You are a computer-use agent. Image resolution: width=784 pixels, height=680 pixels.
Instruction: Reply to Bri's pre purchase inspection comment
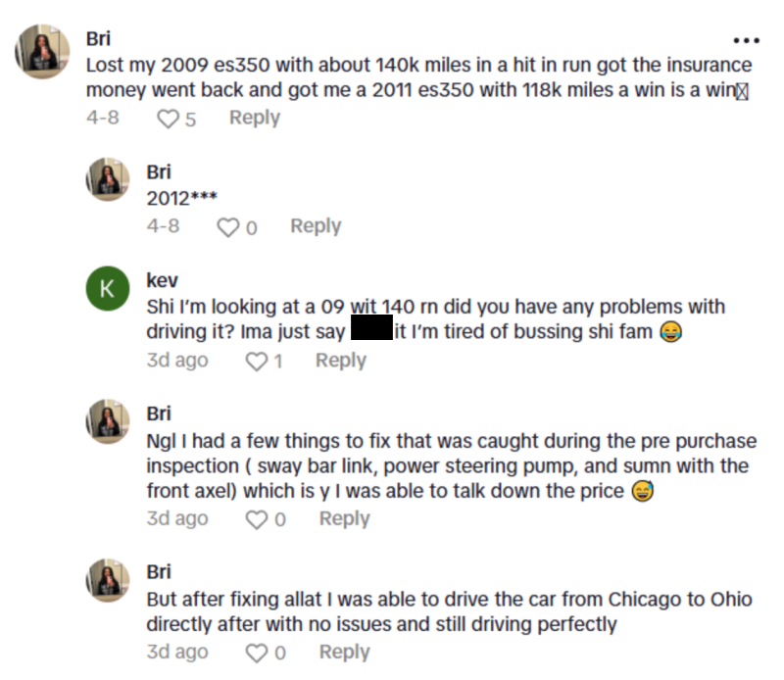tap(344, 518)
